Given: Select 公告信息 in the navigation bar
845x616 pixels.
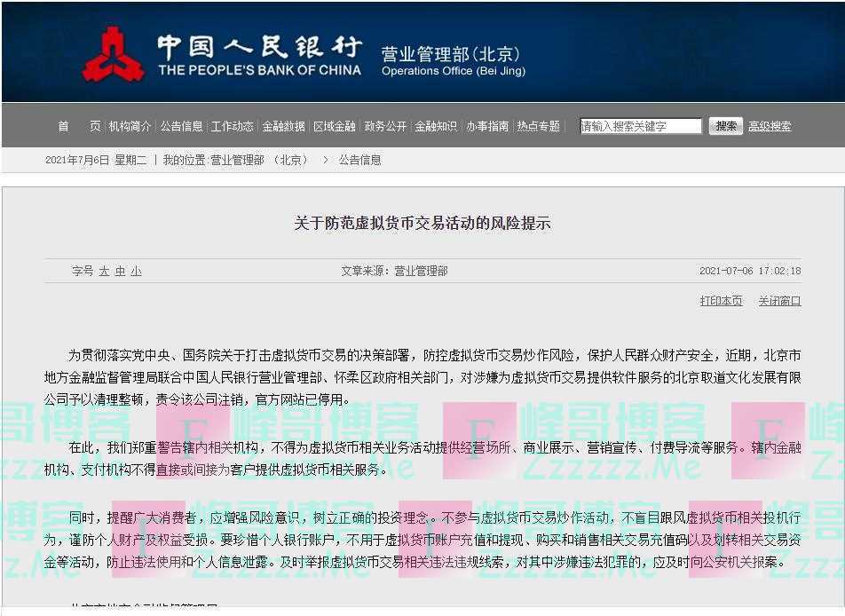Looking at the screenshot, I should (x=181, y=126).
